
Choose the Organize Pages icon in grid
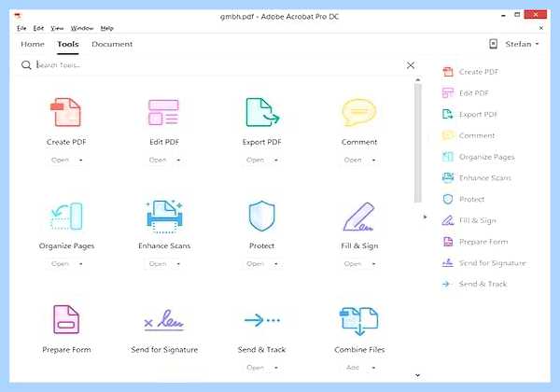click(x=66, y=216)
